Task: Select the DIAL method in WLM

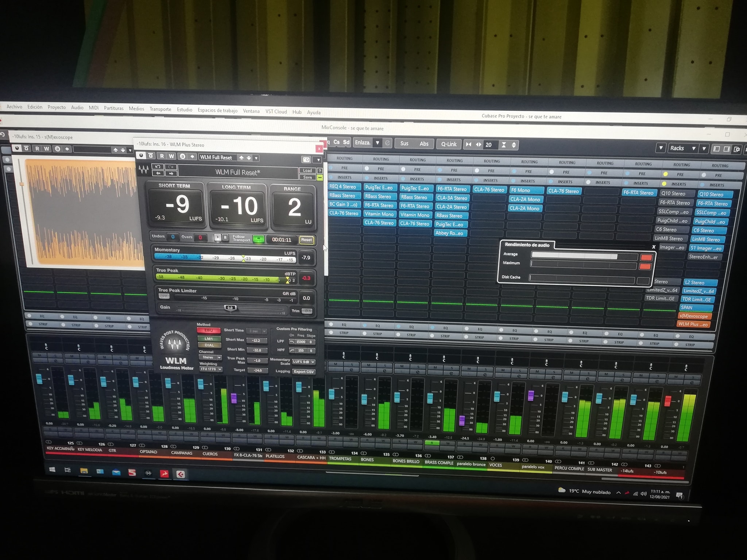Action: coord(209,345)
